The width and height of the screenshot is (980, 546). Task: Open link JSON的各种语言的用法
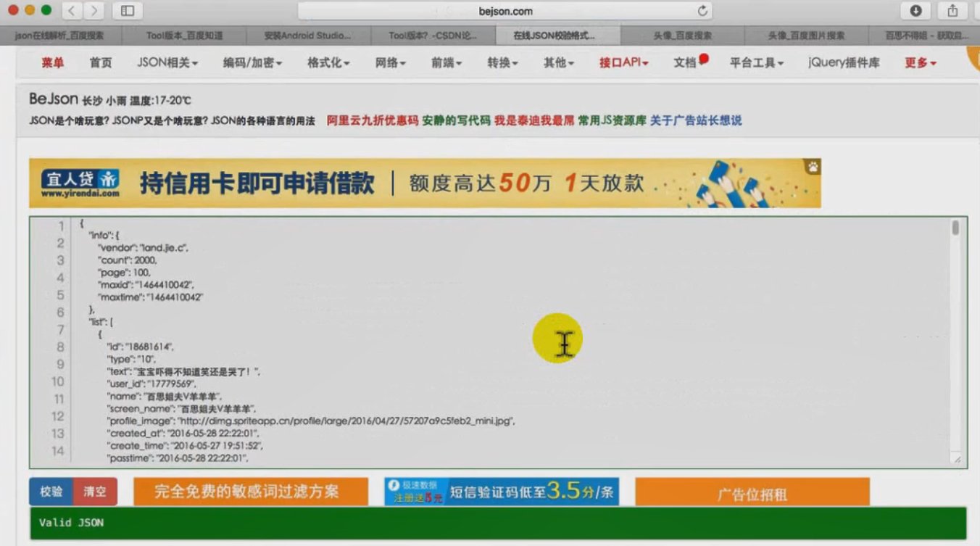(x=263, y=121)
